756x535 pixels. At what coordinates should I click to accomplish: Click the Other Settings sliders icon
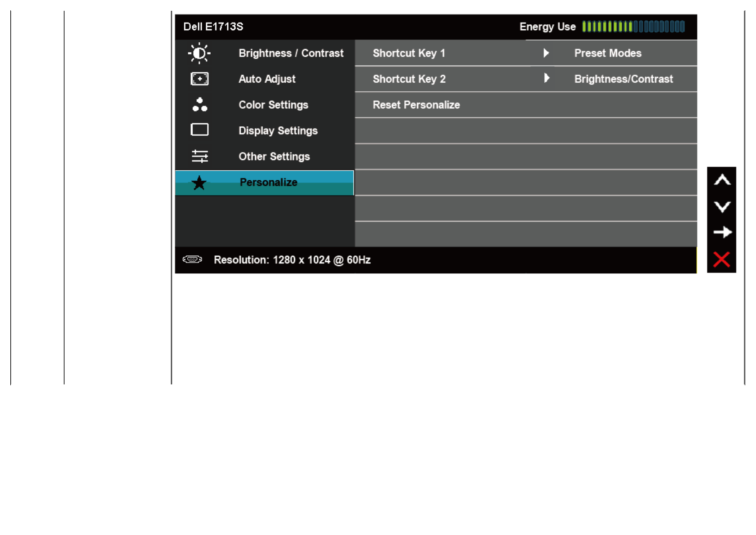click(199, 156)
